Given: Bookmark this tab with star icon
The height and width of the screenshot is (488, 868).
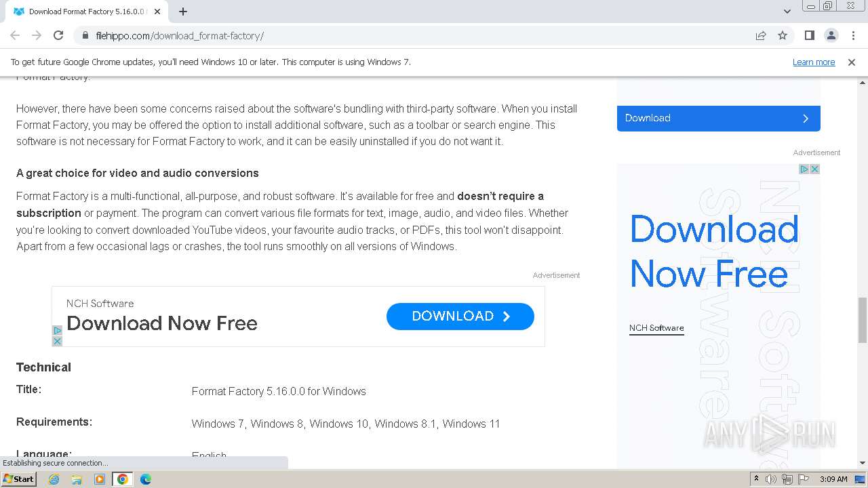Looking at the screenshot, I should 783,35.
